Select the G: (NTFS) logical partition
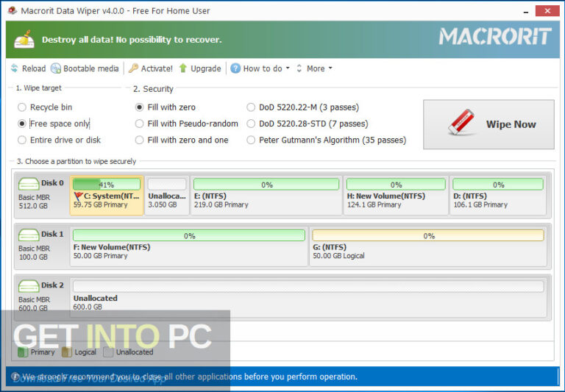This screenshot has height=392, width=565. [x=428, y=247]
